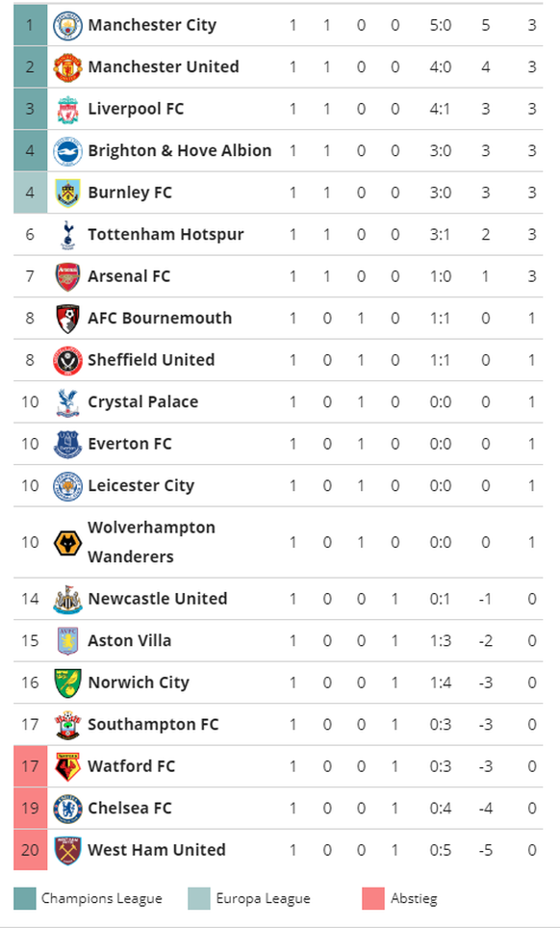This screenshot has height=928, width=560.
Task: Click the Abstieg red legend swatch
Action: (x=373, y=898)
